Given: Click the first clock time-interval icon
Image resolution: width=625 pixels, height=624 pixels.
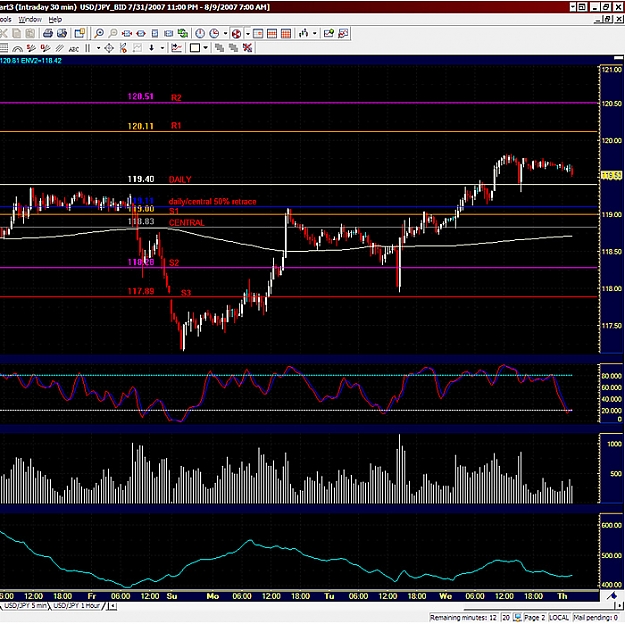Looking at the screenshot, I should click(200, 33).
